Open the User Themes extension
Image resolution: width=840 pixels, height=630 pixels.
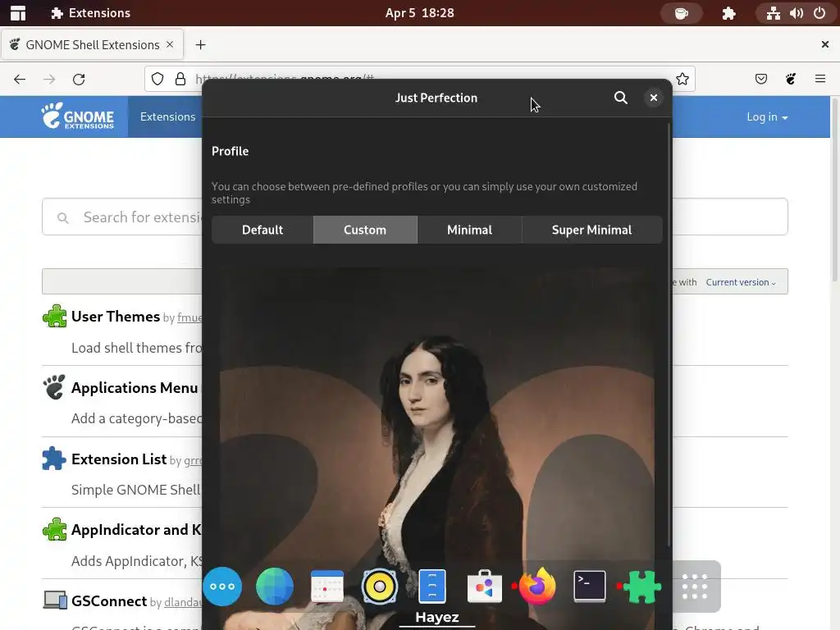tap(115, 317)
